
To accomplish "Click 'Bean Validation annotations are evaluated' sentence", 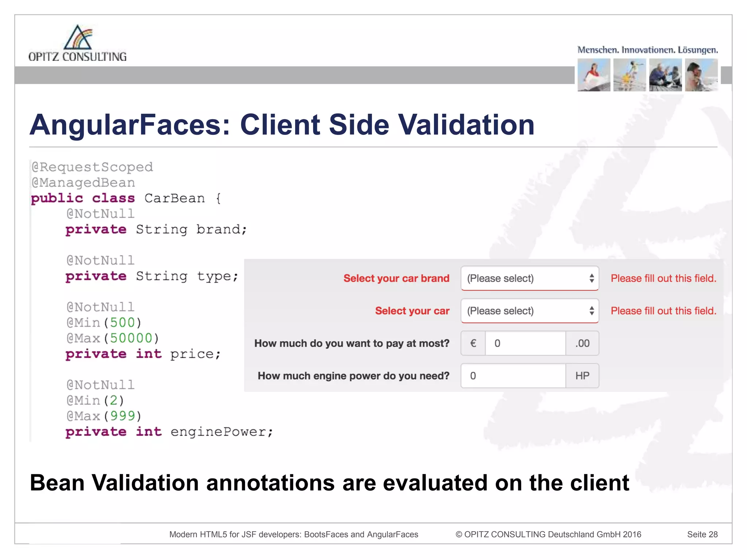I will 330,482.
